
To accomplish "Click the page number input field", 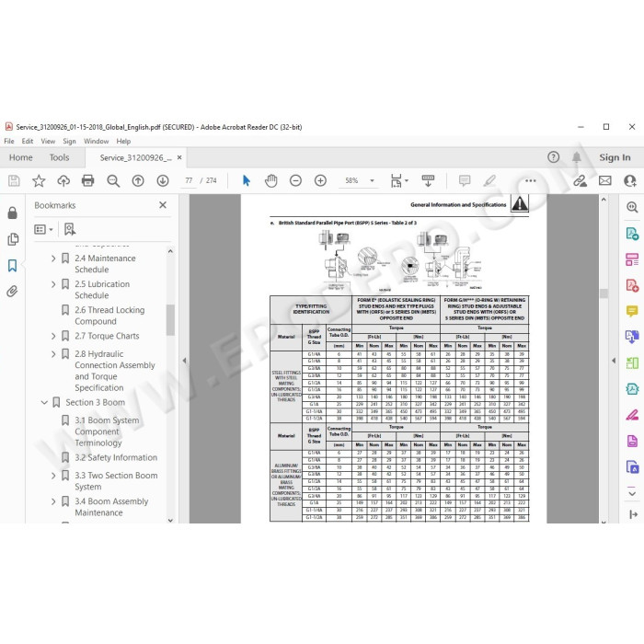I will click(x=189, y=180).
